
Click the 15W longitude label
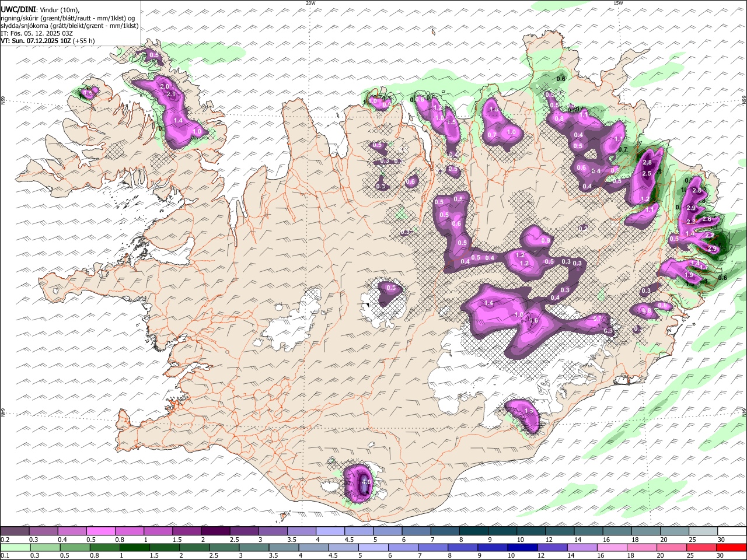click(x=618, y=3)
